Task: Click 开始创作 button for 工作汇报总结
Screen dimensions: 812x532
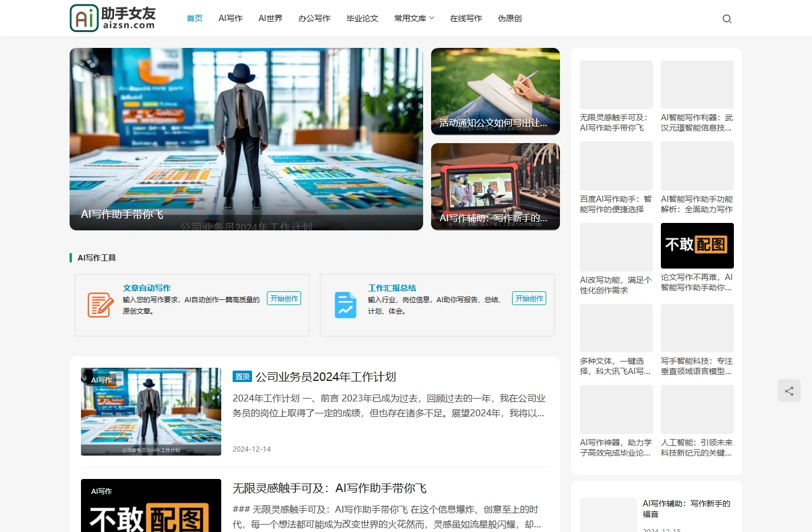Action: (x=529, y=298)
